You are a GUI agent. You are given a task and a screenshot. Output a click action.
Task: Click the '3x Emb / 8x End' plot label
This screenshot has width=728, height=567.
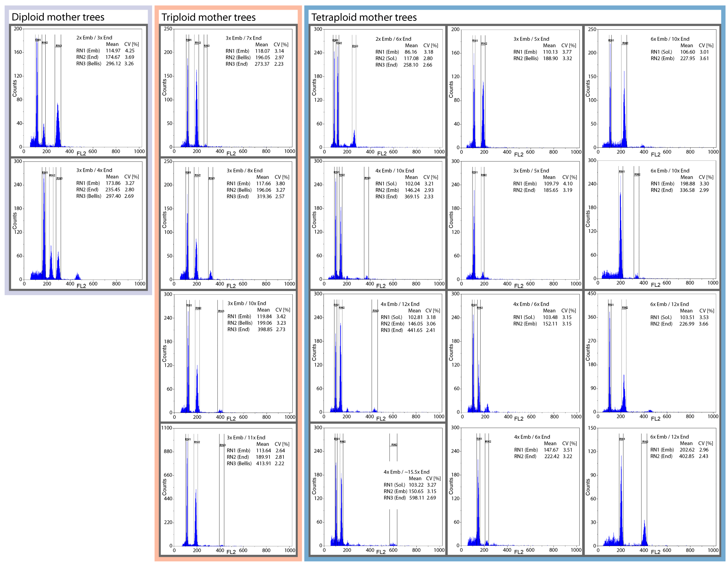click(244, 171)
